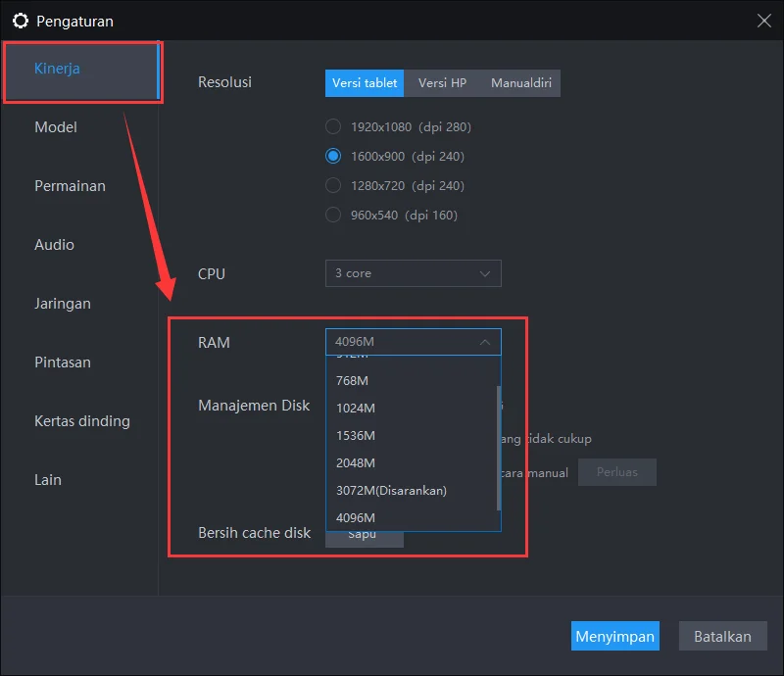Open the Model settings tab

click(x=56, y=127)
